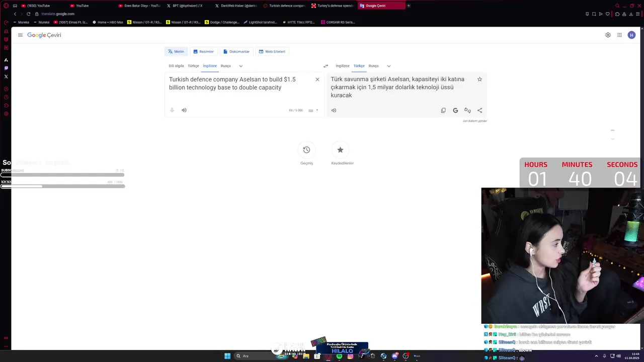
Task: Open the Home • HBO Max bookmark
Action: click(108, 22)
